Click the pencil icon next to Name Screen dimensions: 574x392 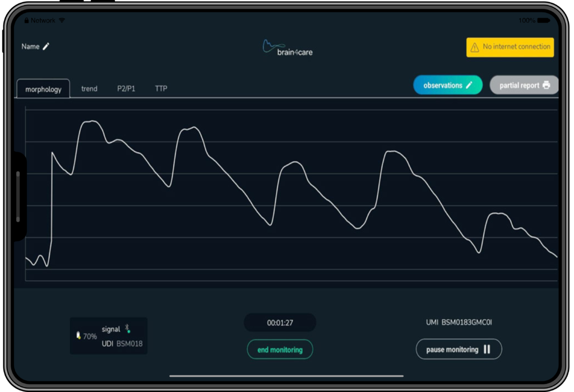tap(46, 46)
